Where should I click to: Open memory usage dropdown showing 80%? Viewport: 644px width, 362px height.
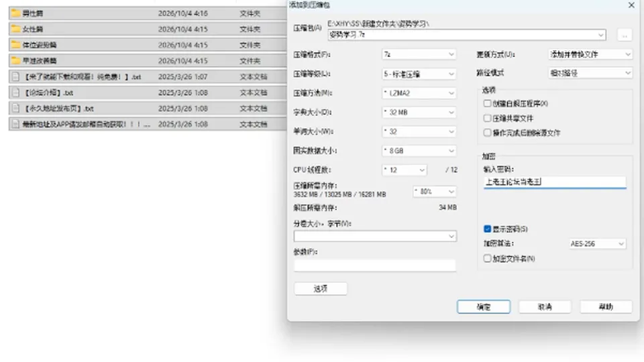click(x=435, y=191)
